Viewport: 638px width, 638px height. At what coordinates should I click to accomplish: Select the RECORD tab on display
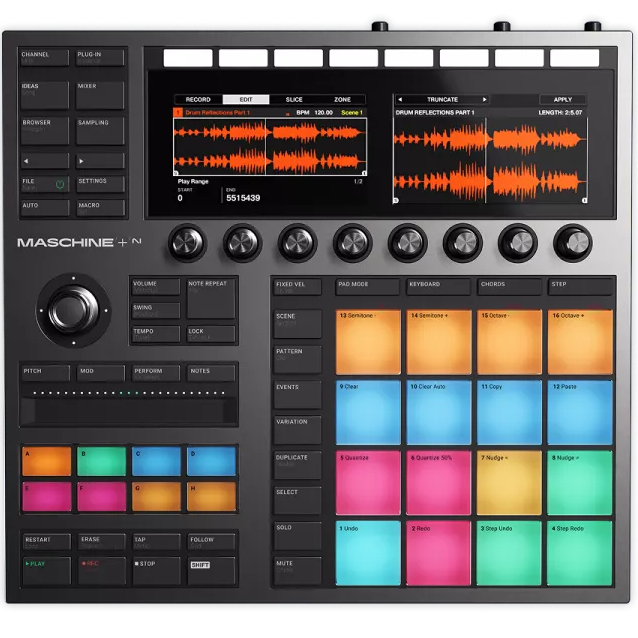pos(198,100)
